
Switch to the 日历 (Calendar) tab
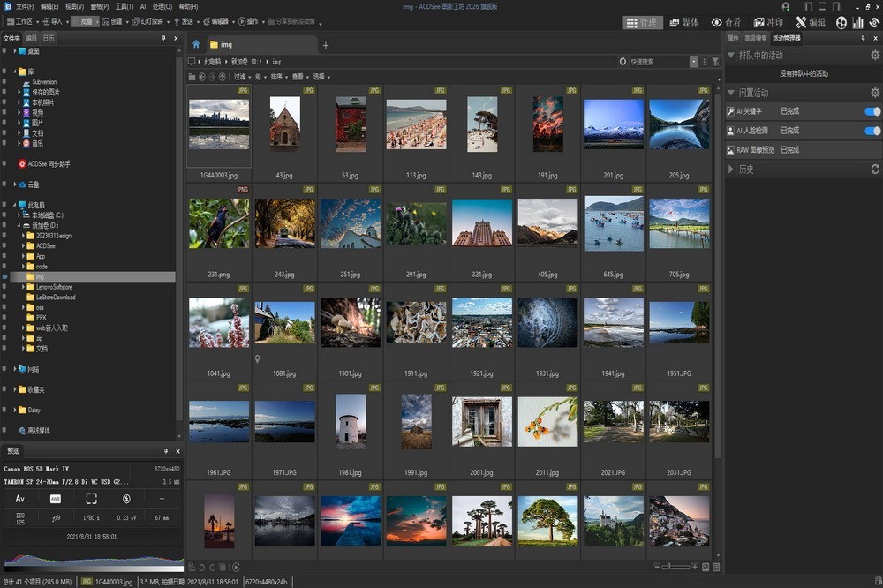tap(48, 39)
